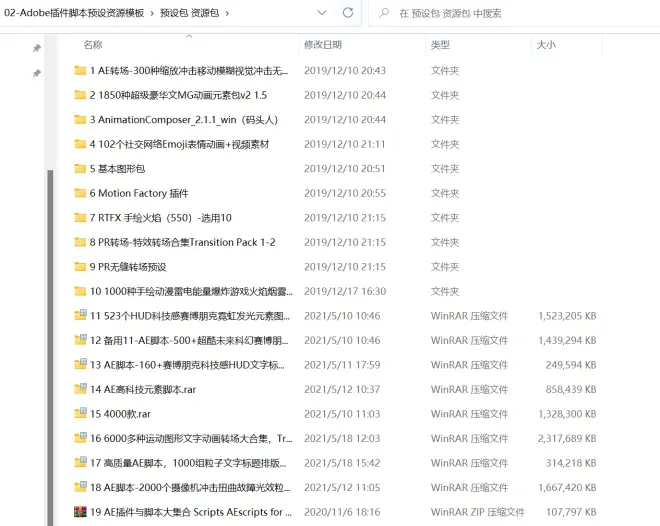Screen dimensions: 660x526
Task: Sort files by 类型 column header
Action: (x=440, y=44)
